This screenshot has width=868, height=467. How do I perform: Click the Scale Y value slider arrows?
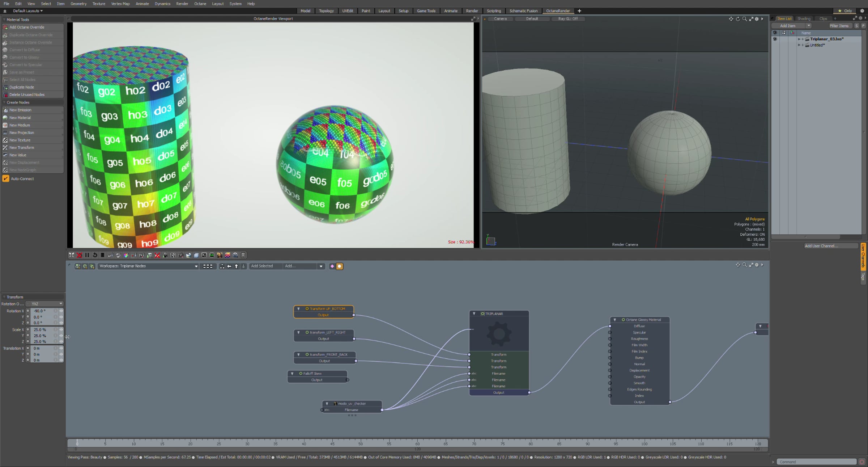pyautogui.click(x=61, y=336)
